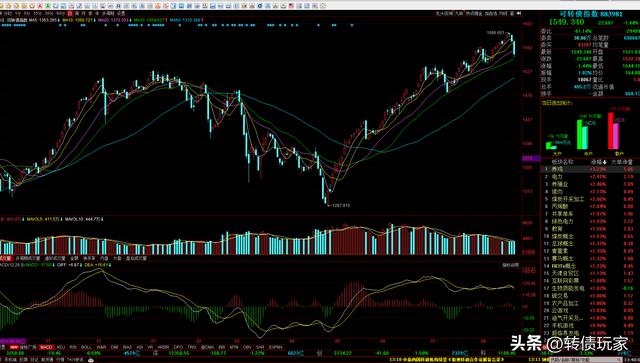Viewport: 640px width, 363px height.
Task: Switch to the W&R indicator tab
Action: pos(101,347)
